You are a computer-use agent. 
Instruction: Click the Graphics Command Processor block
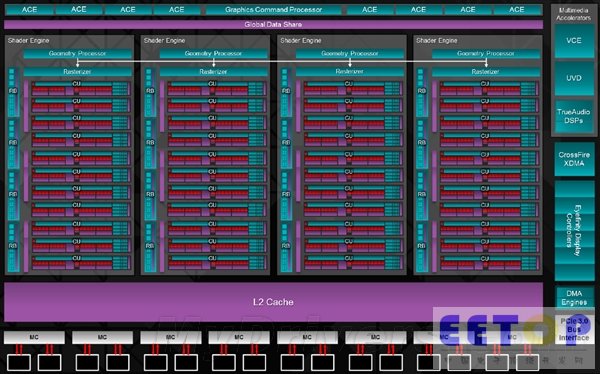273,10
